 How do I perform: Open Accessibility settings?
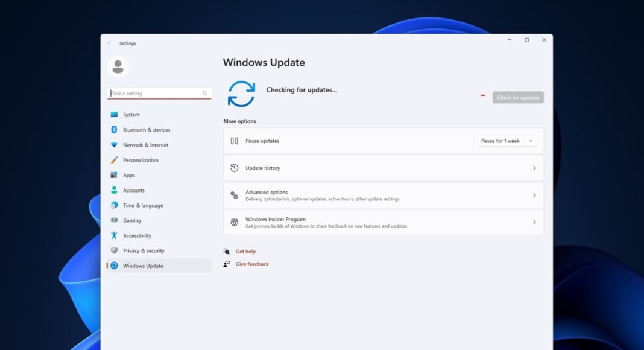tap(159, 235)
